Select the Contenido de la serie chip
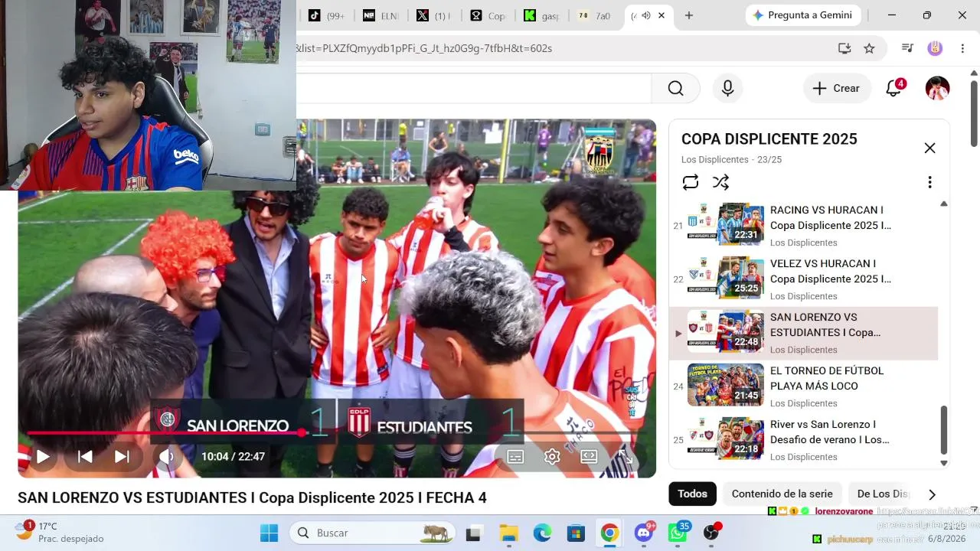Image resolution: width=980 pixels, height=551 pixels. (x=782, y=494)
